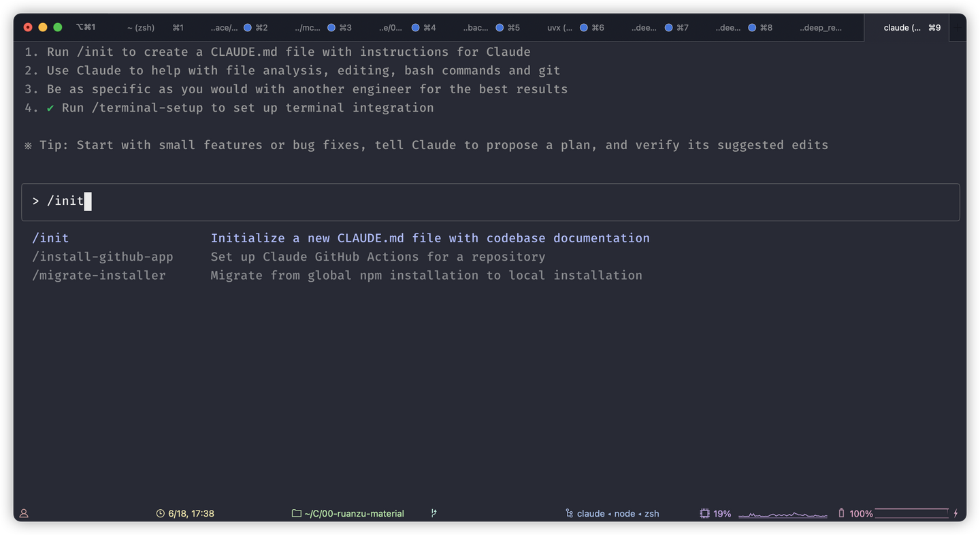Click the folder icon beside ~/C/00-ruanzu-material

point(296,514)
